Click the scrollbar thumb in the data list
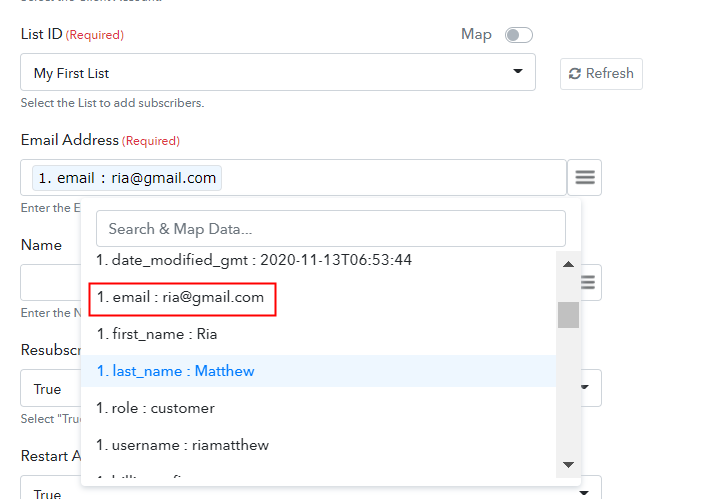Viewport: 726px width, 499px height. 568,315
